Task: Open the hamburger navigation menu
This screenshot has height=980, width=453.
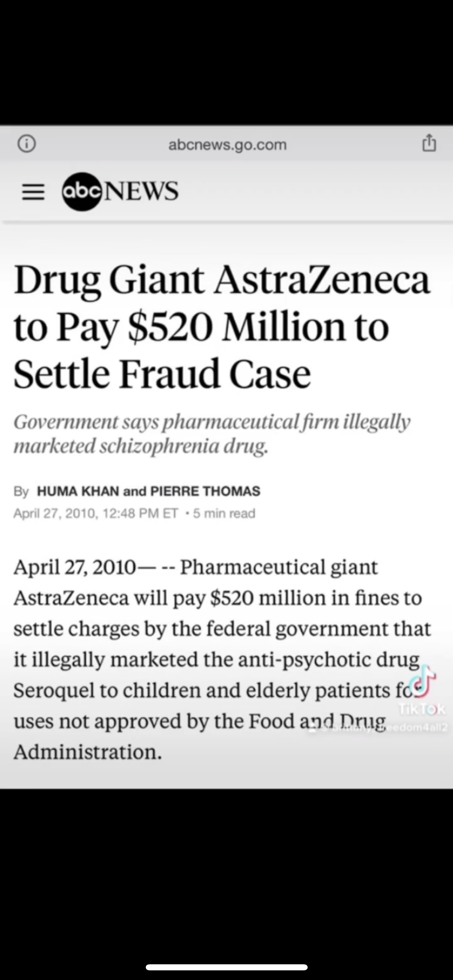Action: [33, 192]
